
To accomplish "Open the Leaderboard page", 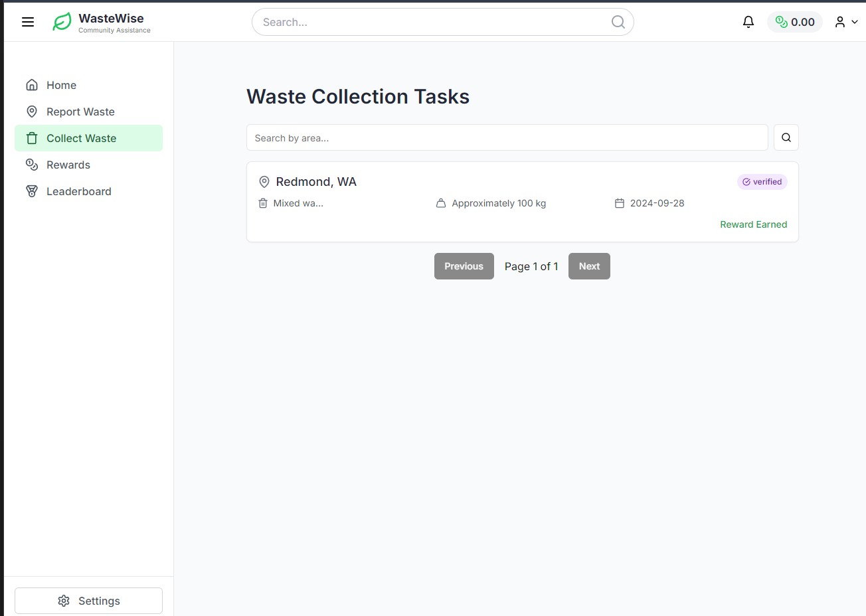I will [x=78, y=191].
